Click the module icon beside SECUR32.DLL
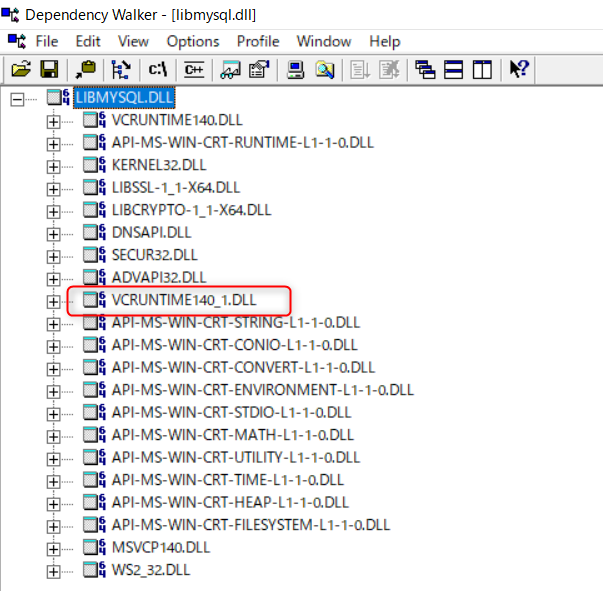 click(94, 255)
